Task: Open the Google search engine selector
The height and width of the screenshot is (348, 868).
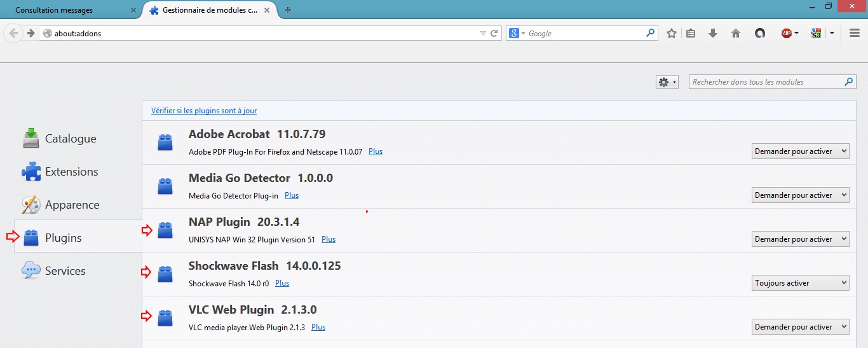Action: 517,33
